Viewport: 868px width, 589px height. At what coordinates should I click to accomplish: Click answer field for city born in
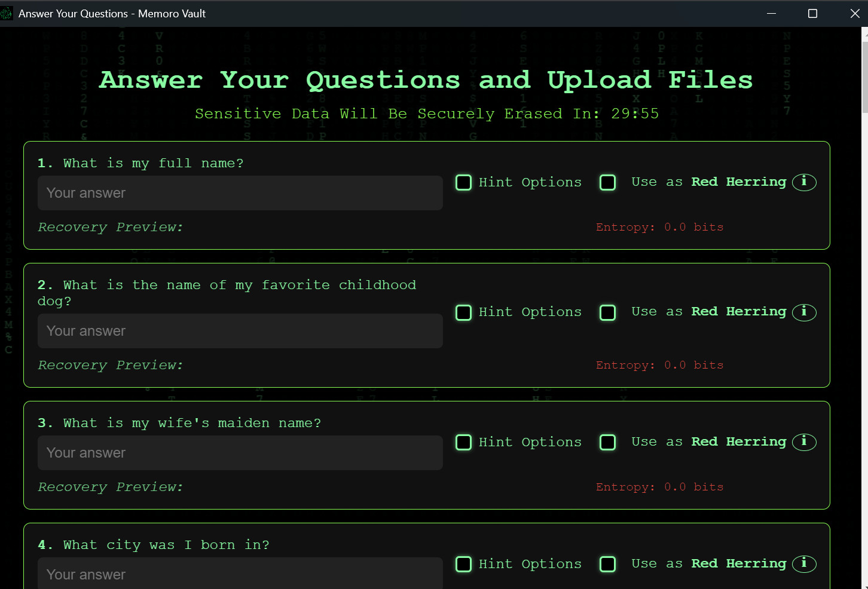[x=240, y=574]
